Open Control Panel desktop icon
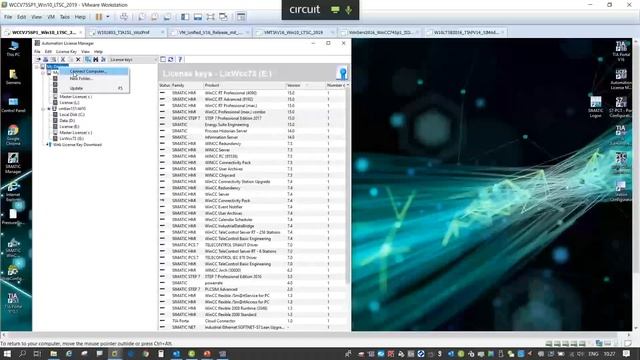 pos(13,105)
